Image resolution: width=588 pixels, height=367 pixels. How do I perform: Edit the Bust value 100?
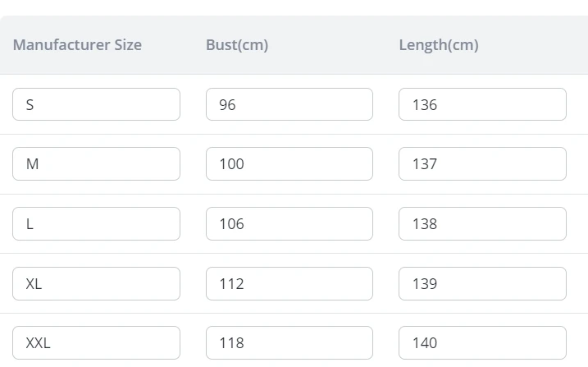289,164
